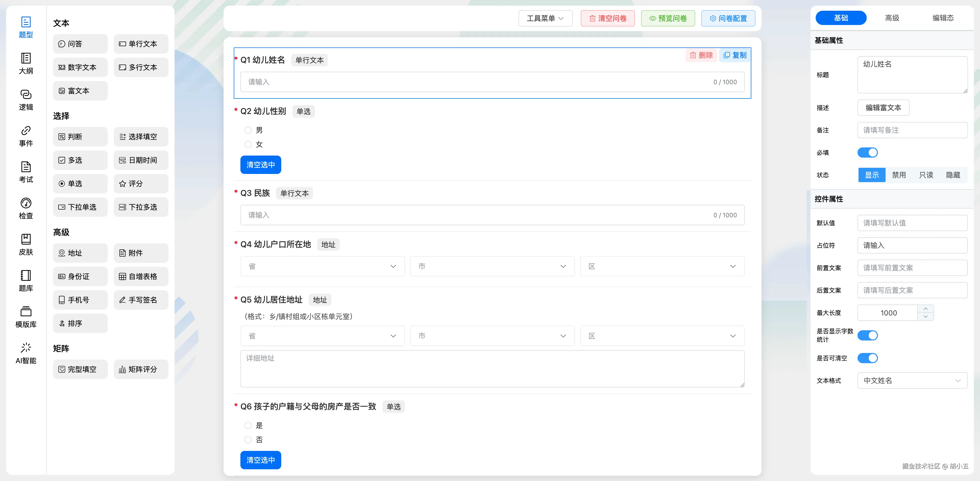The width and height of the screenshot is (980, 481).
Task: Switch to the 高级 tab on right panel
Action: [892, 18]
